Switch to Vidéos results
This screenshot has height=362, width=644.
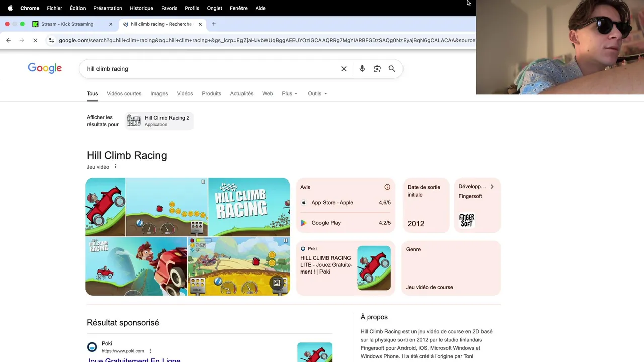(x=185, y=94)
